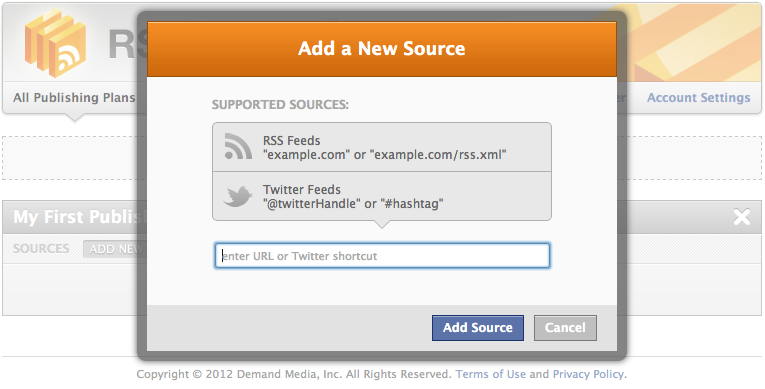The image size is (765, 389).
Task: Click the Demand Media copyright text
Action: pyautogui.click(x=294, y=374)
